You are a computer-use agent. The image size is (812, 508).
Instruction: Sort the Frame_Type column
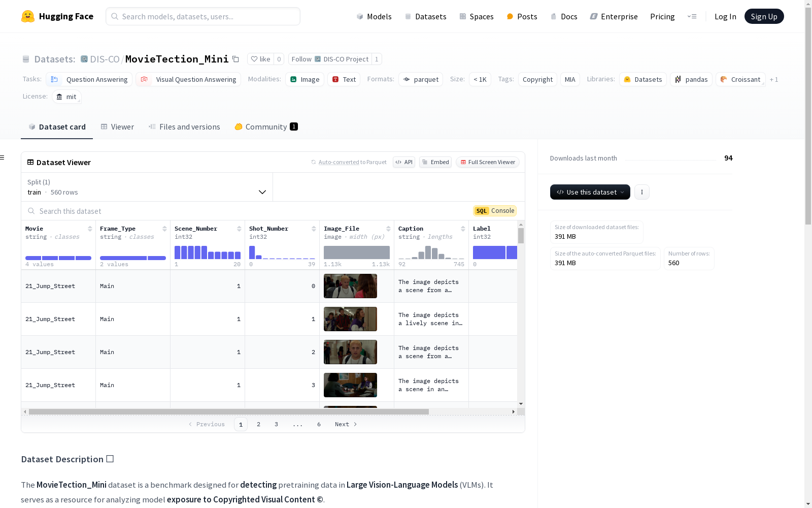[164, 229]
